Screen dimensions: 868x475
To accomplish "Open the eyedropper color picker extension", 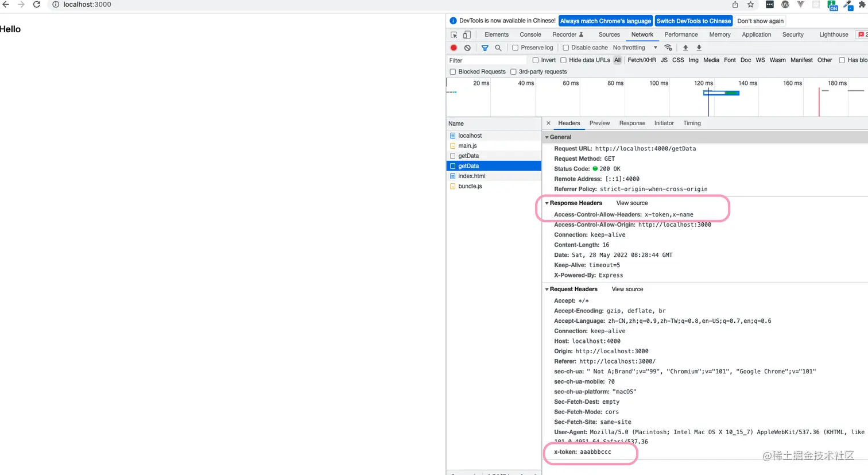I will pos(848,5).
